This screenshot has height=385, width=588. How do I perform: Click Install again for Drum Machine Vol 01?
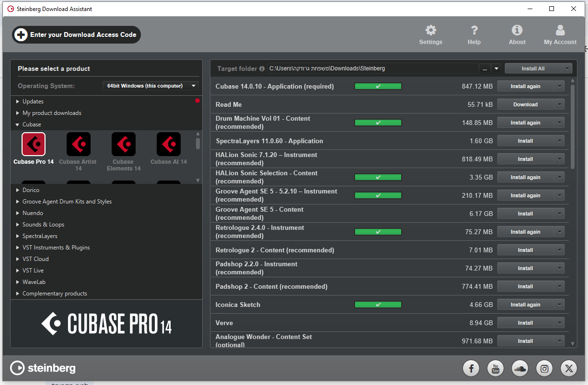(x=526, y=123)
